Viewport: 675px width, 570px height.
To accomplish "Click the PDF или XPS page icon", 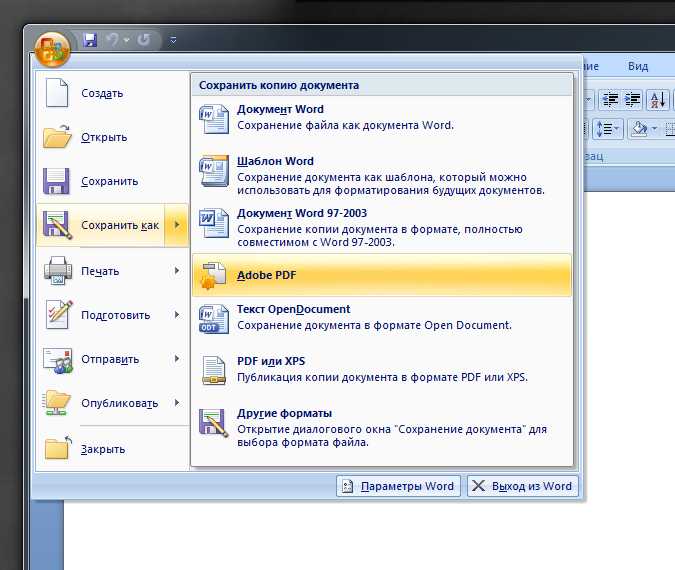I will pyautogui.click(x=214, y=370).
